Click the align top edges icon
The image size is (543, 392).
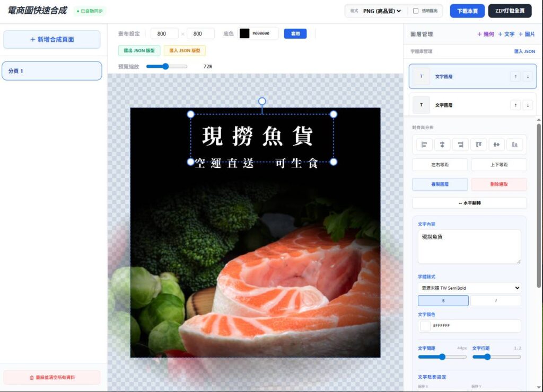click(478, 145)
